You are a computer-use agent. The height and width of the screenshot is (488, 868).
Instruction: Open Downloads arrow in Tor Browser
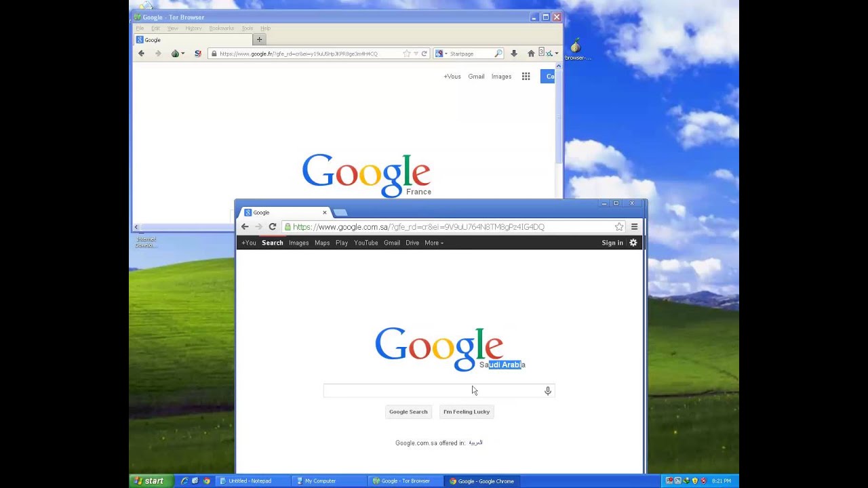[x=514, y=54]
